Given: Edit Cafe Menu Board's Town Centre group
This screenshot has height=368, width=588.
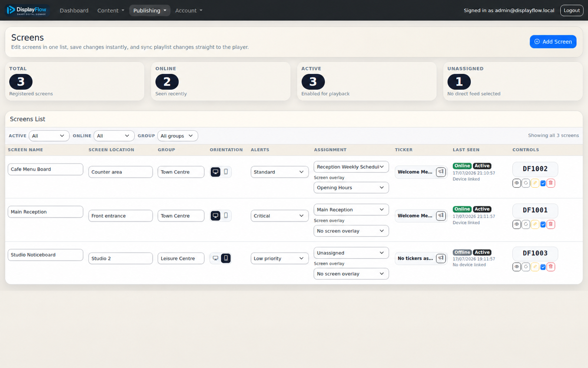Looking at the screenshot, I should click(x=181, y=172).
